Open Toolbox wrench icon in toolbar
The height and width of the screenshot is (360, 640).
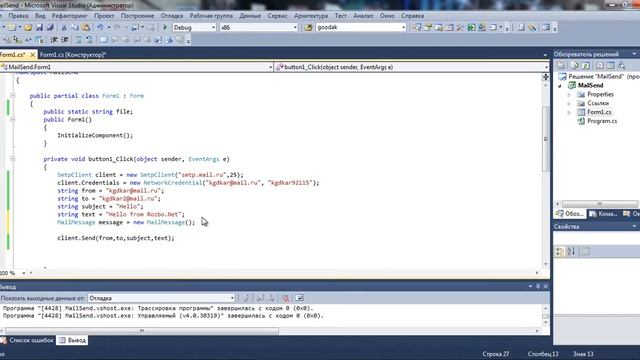click(460, 27)
